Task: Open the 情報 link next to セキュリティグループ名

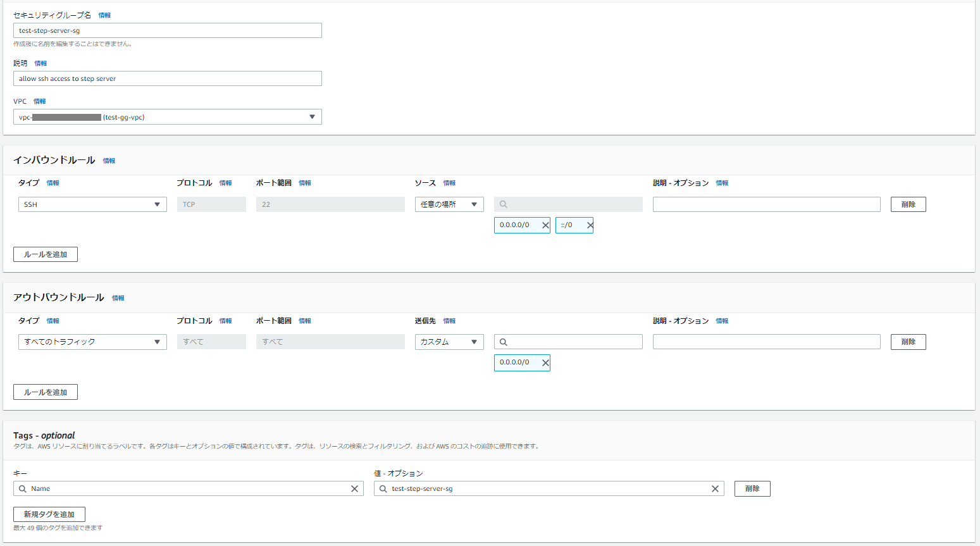Action: pos(104,15)
